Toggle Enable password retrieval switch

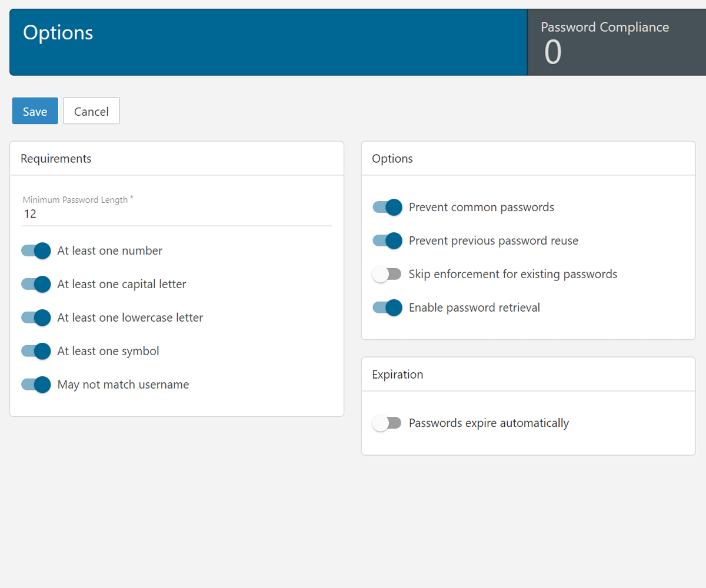tap(387, 308)
